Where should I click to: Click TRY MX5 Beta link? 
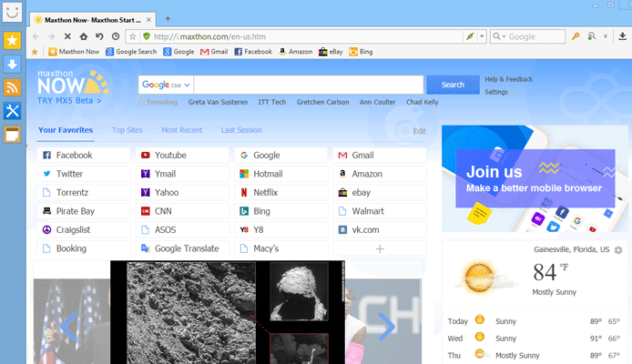point(69,101)
